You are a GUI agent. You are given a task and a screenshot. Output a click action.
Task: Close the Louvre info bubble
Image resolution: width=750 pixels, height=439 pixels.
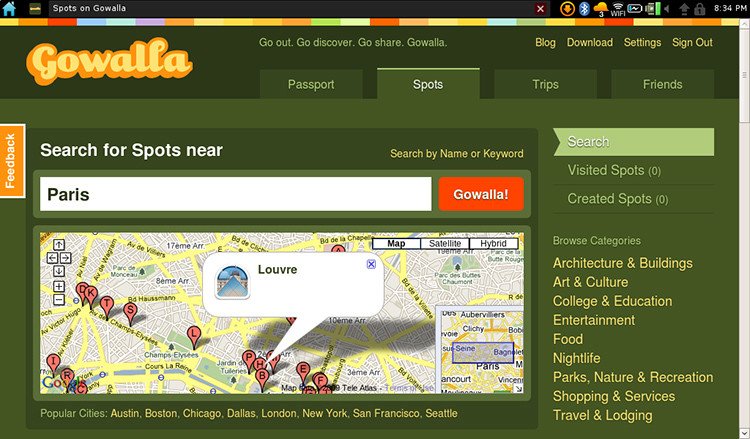point(371,264)
